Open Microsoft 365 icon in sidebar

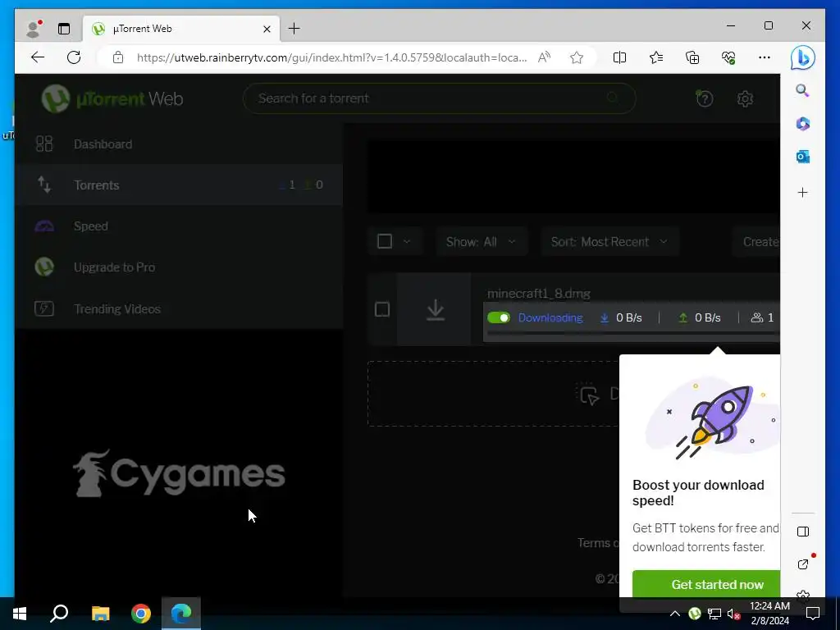[x=802, y=124]
